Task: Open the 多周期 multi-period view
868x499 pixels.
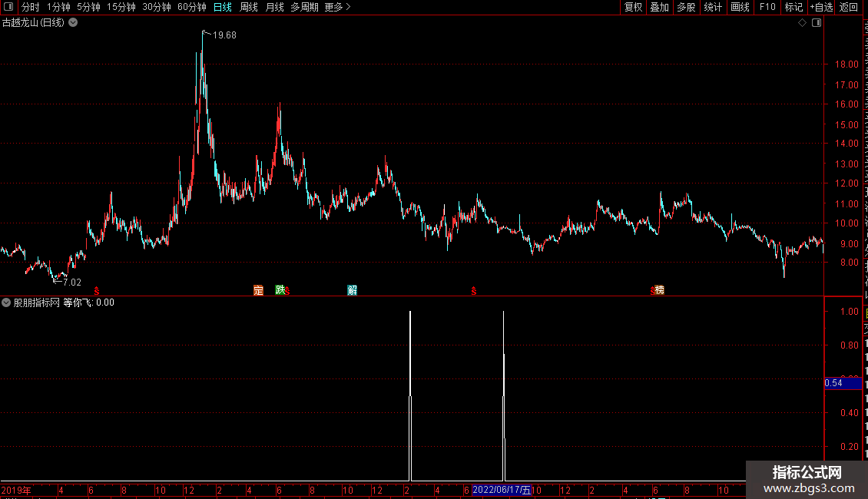Action: point(304,7)
